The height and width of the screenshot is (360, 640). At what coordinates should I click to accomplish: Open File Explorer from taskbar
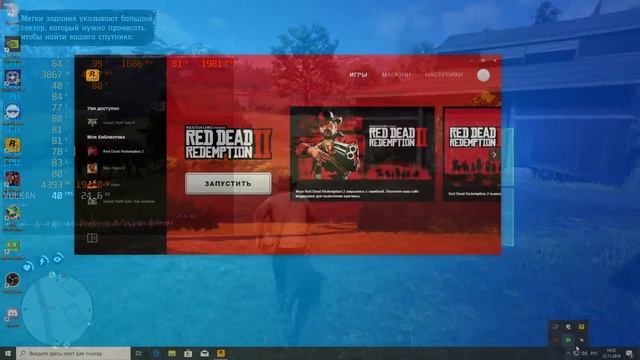pyautogui.click(x=172, y=353)
